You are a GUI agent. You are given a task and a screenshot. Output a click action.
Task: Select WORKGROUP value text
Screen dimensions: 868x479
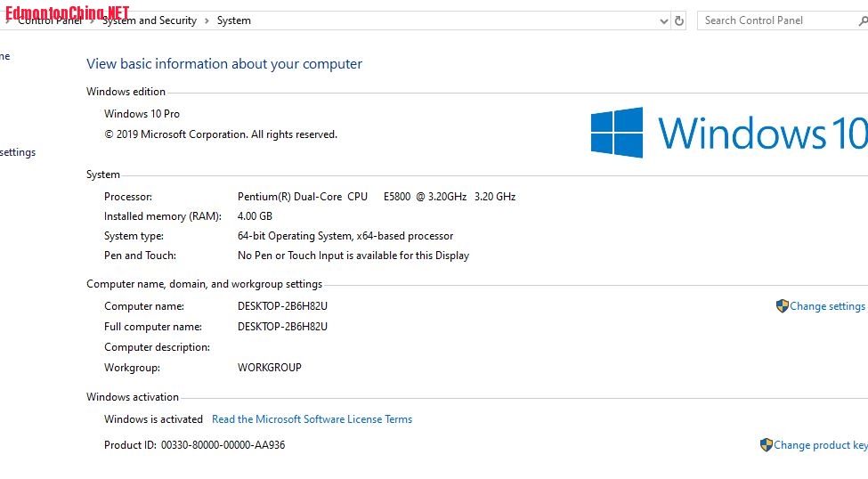point(270,368)
